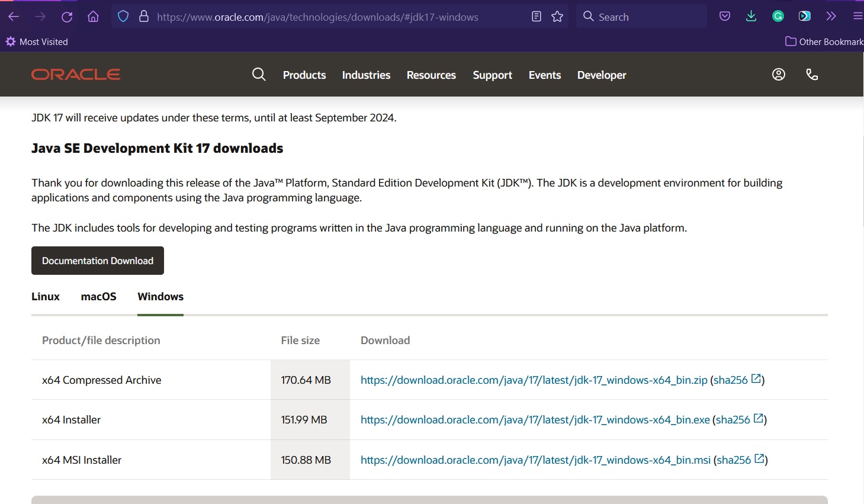864x504 pixels.
Task: Download jdk-17_windows-x64_bin.zip link
Action: (x=534, y=380)
